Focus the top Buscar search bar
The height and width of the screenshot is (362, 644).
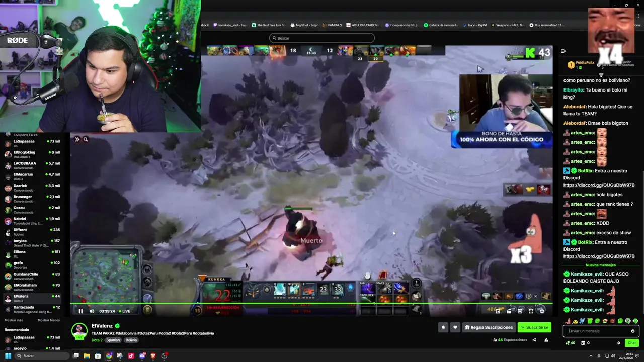pos(322,38)
